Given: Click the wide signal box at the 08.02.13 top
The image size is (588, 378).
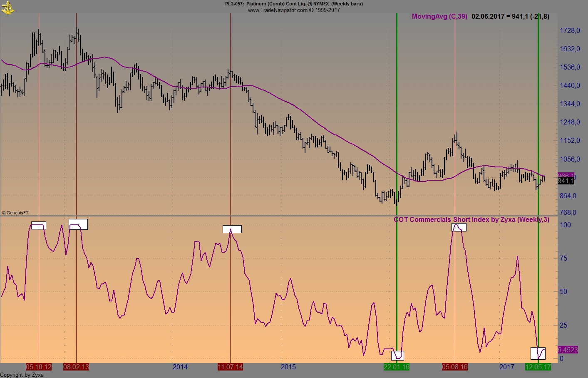Looking at the screenshot, I should [78, 224].
